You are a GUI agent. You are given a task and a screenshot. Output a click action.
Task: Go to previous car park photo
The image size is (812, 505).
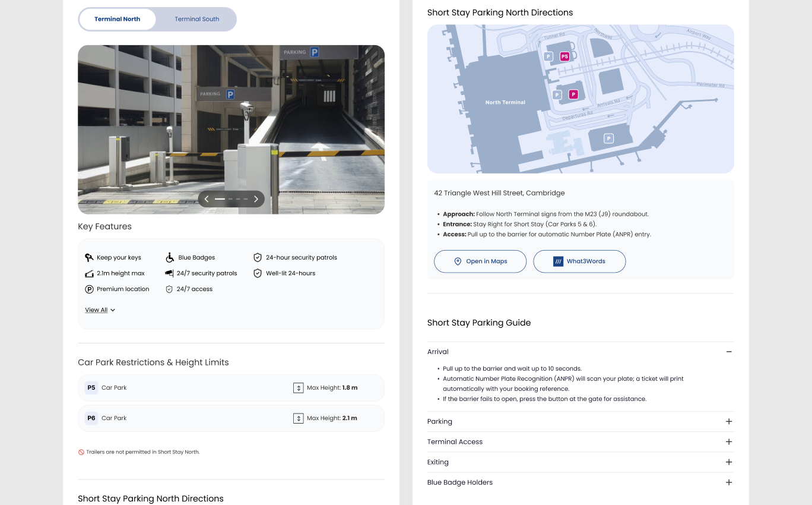click(x=207, y=199)
